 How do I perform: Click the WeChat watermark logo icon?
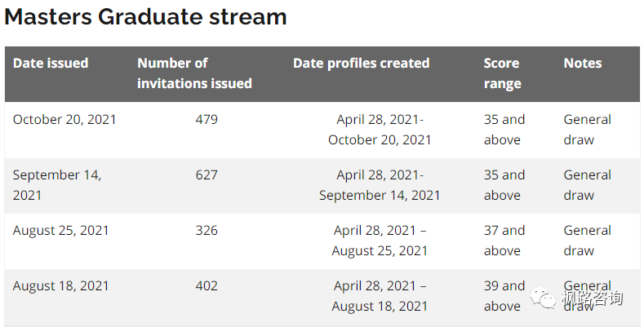[542, 299]
